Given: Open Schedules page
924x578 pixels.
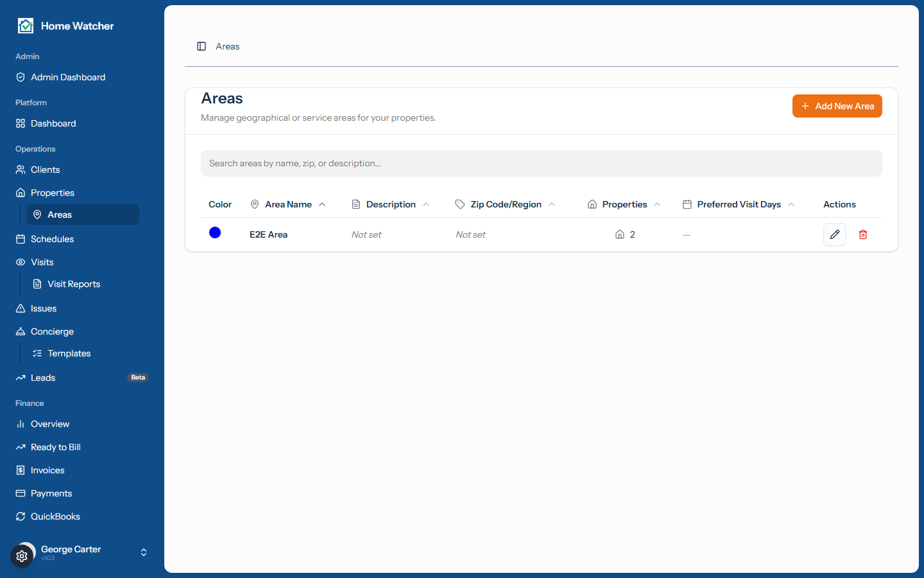Looking at the screenshot, I should click(82, 239).
